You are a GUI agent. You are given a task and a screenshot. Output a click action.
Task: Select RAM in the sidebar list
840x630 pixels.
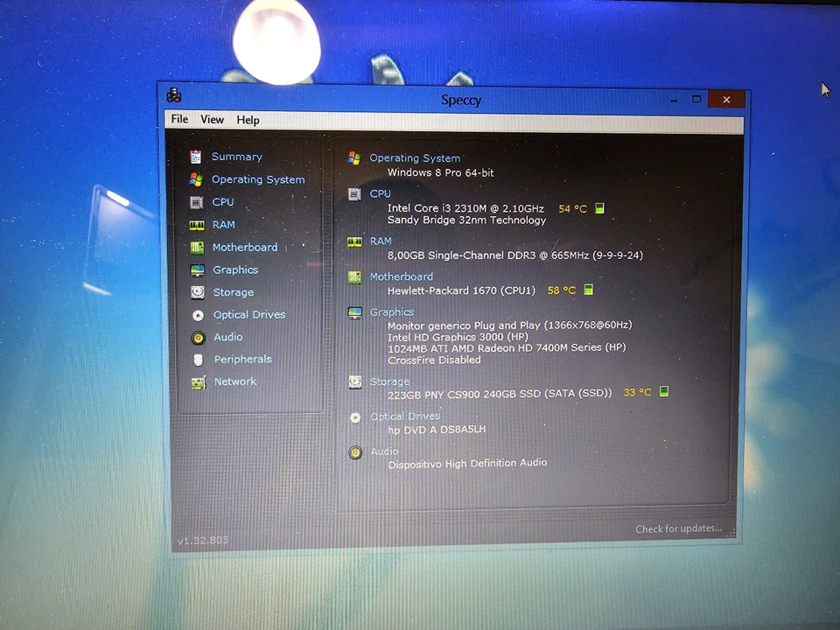224,225
